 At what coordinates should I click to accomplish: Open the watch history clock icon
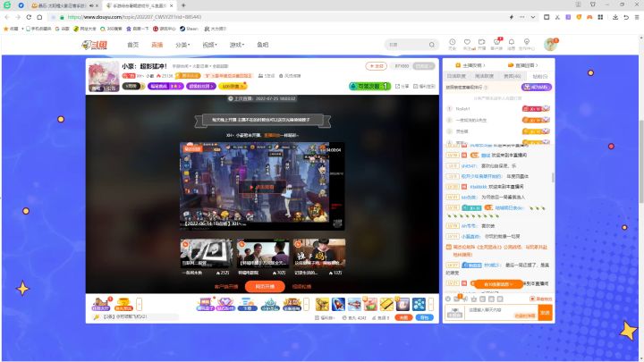click(x=453, y=44)
